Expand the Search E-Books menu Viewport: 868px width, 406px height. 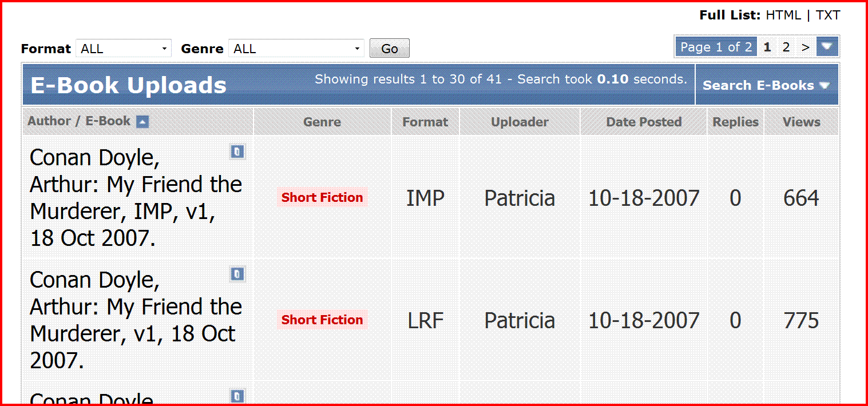(x=766, y=85)
